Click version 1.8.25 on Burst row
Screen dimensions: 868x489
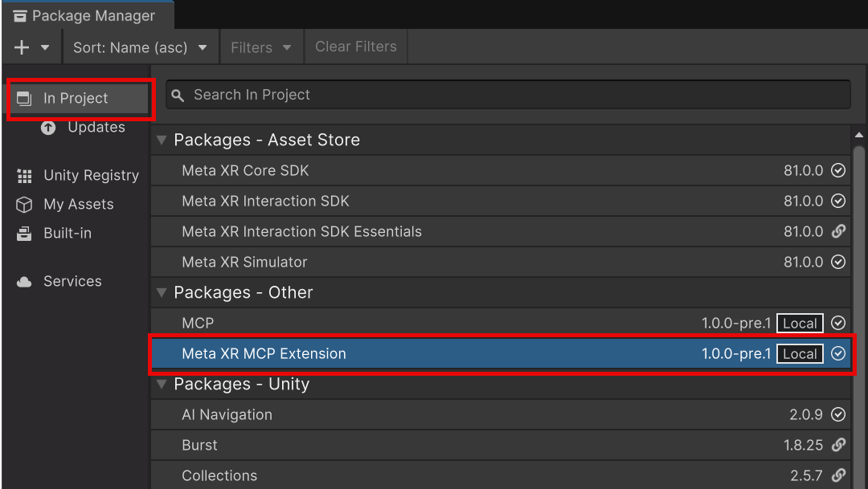pyautogui.click(x=803, y=446)
